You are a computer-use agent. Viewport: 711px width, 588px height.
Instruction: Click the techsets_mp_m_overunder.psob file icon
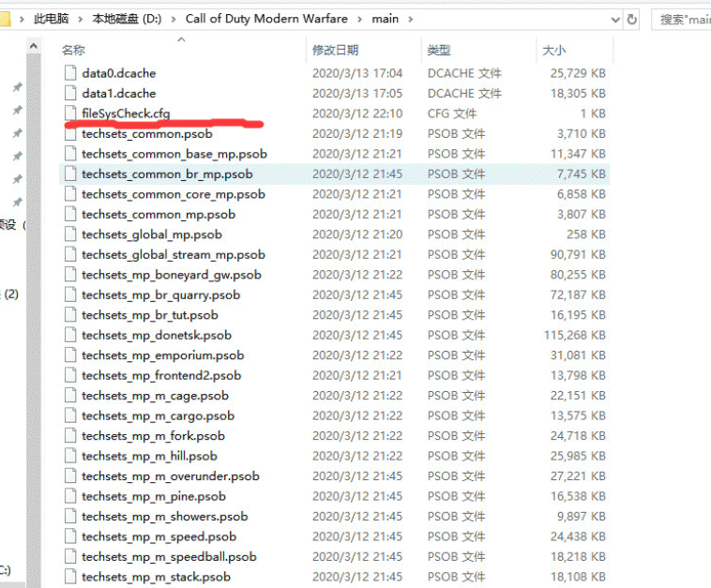pos(70,475)
